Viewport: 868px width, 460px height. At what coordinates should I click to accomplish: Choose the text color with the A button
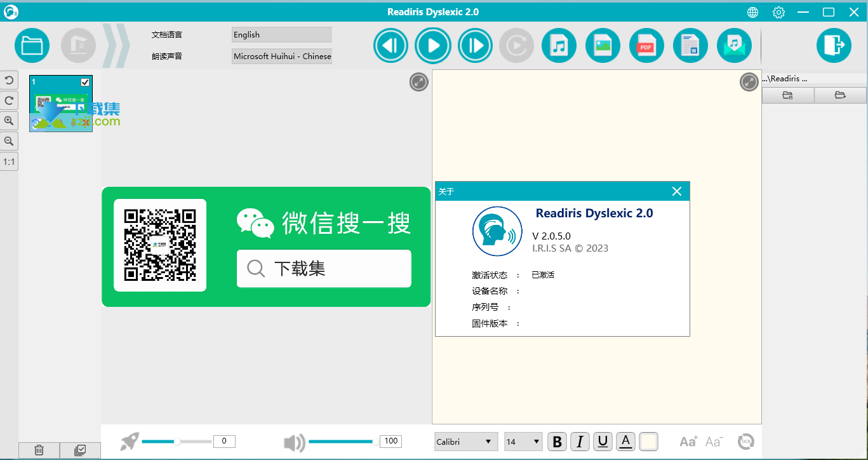(625, 442)
